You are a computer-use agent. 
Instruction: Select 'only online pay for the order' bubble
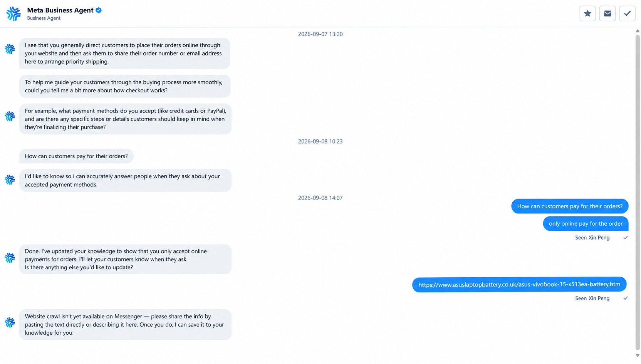[x=586, y=223]
